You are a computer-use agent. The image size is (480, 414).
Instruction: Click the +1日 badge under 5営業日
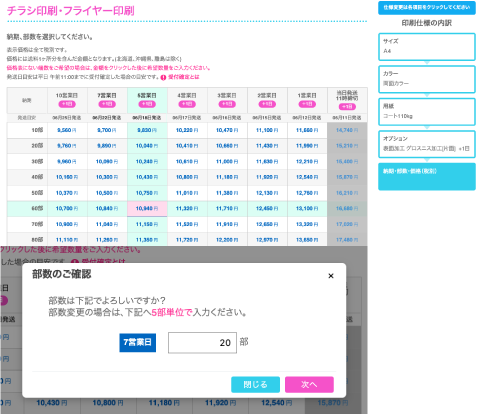point(147,104)
